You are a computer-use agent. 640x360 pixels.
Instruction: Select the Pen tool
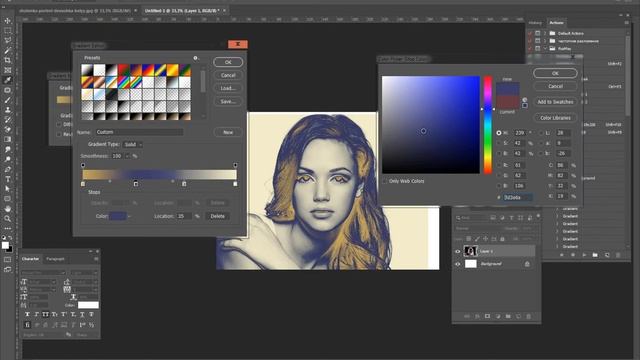click(7, 169)
